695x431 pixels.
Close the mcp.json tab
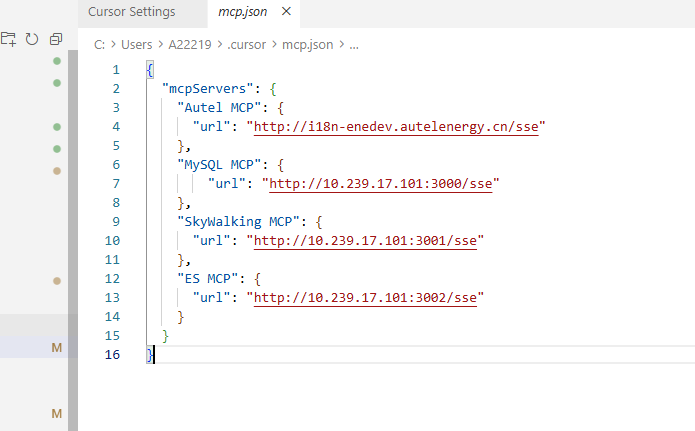[286, 11]
